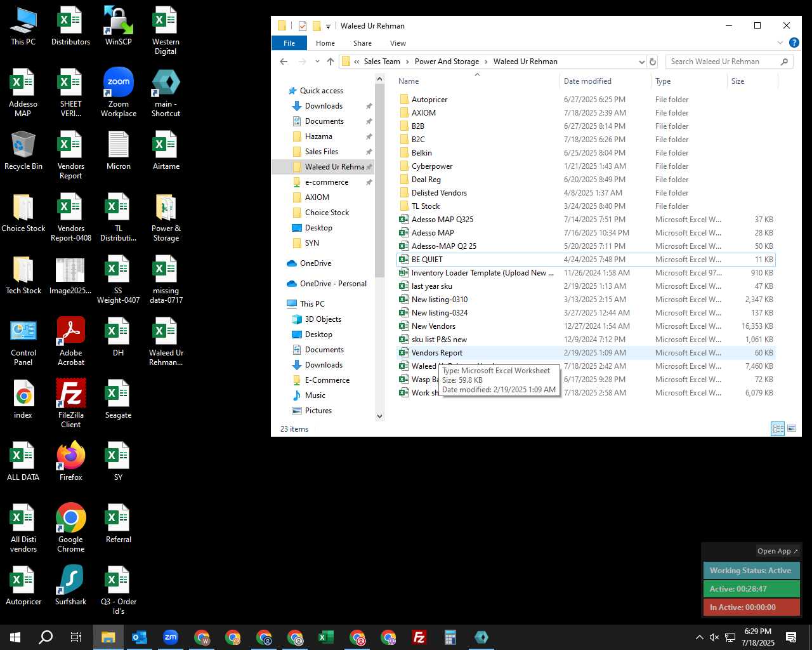812x650 pixels.
Task: Click the Calculator icon in the taskbar
Action: click(x=450, y=637)
